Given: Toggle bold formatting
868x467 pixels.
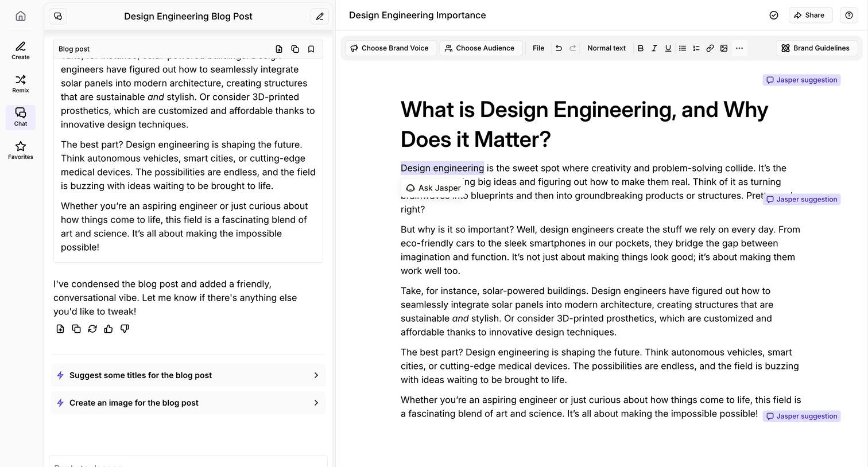Looking at the screenshot, I should [x=641, y=48].
